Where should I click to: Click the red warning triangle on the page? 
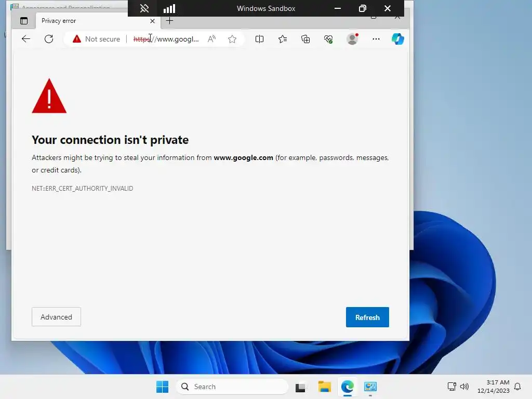(x=49, y=96)
